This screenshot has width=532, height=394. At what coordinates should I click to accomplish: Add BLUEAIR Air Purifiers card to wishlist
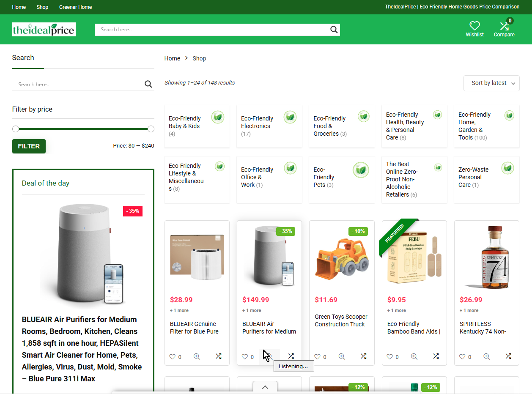click(x=245, y=357)
